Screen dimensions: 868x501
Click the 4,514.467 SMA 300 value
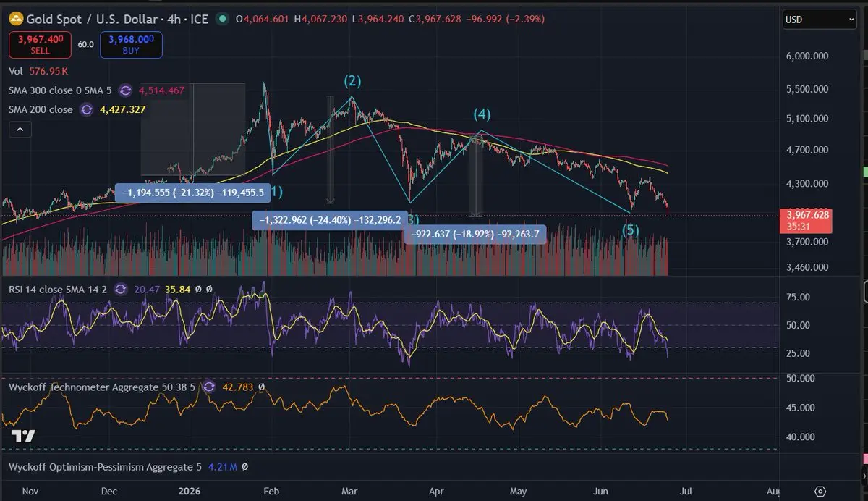click(x=161, y=90)
